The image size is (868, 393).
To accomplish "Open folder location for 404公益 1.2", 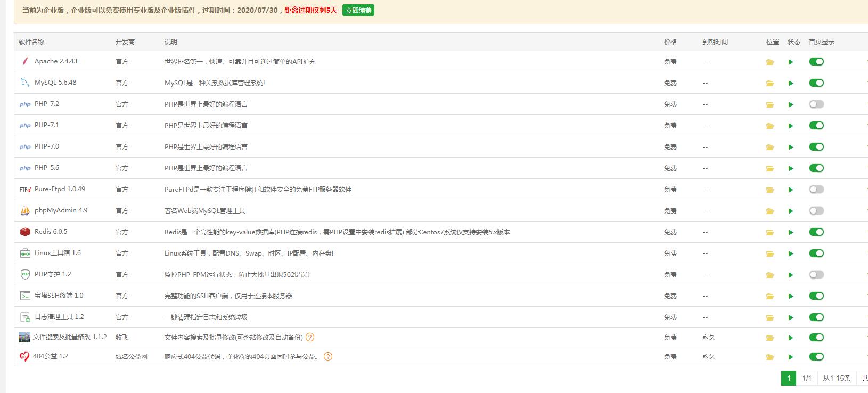I will (x=769, y=357).
